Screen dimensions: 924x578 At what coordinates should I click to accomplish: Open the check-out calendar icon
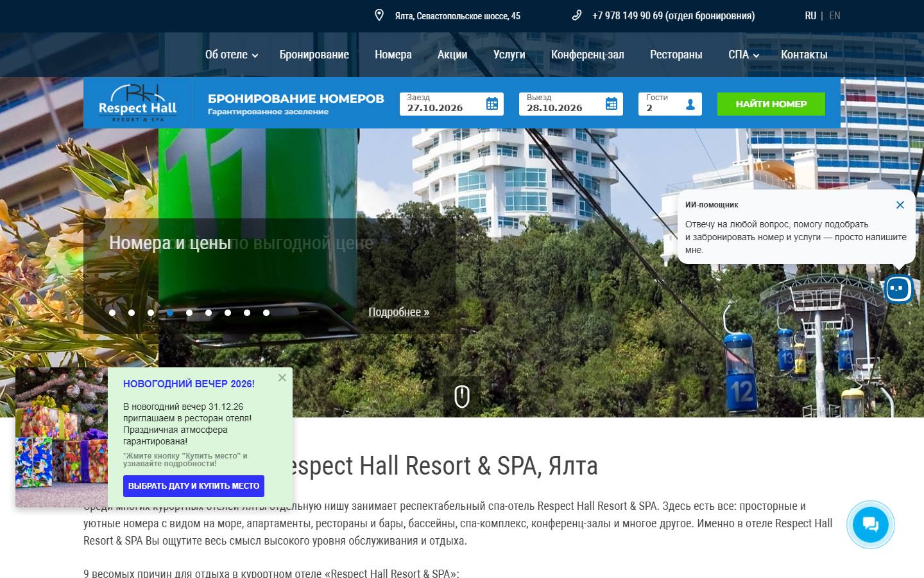point(612,103)
